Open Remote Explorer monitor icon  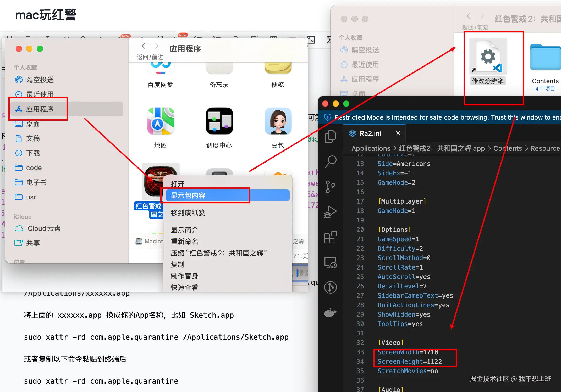pyautogui.click(x=330, y=262)
